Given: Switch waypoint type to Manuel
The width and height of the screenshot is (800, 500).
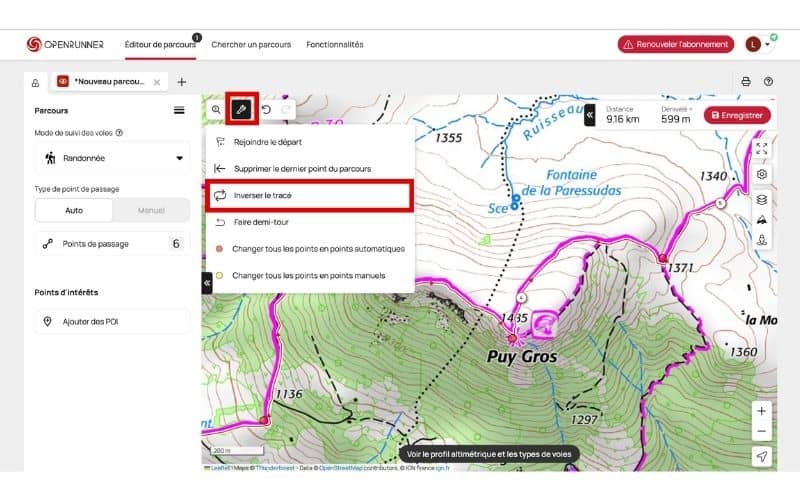Looking at the screenshot, I should coord(150,210).
